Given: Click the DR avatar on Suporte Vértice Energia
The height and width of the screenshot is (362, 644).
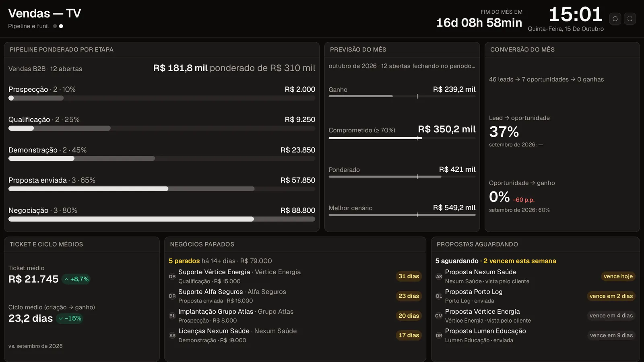Looking at the screenshot, I should click(x=172, y=277).
